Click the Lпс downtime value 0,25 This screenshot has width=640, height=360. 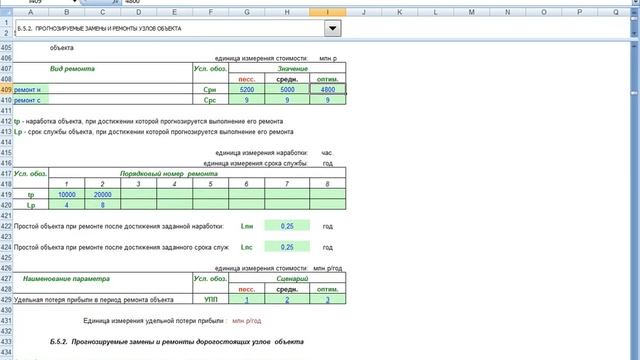287,247
